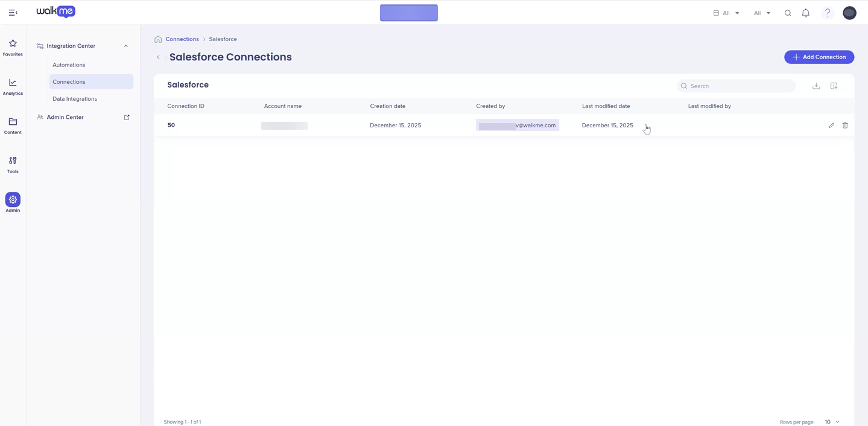Open Favorites from the sidebar
868x426 pixels.
coord(13,48)
